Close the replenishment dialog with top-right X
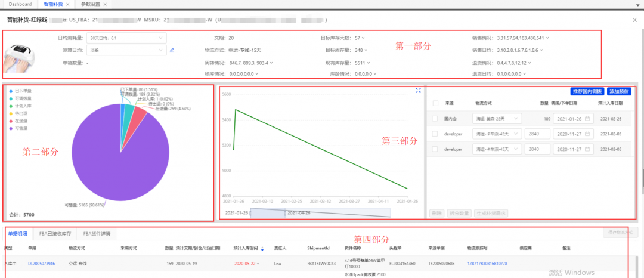This screenshot has height=278, width=644. 634,20
